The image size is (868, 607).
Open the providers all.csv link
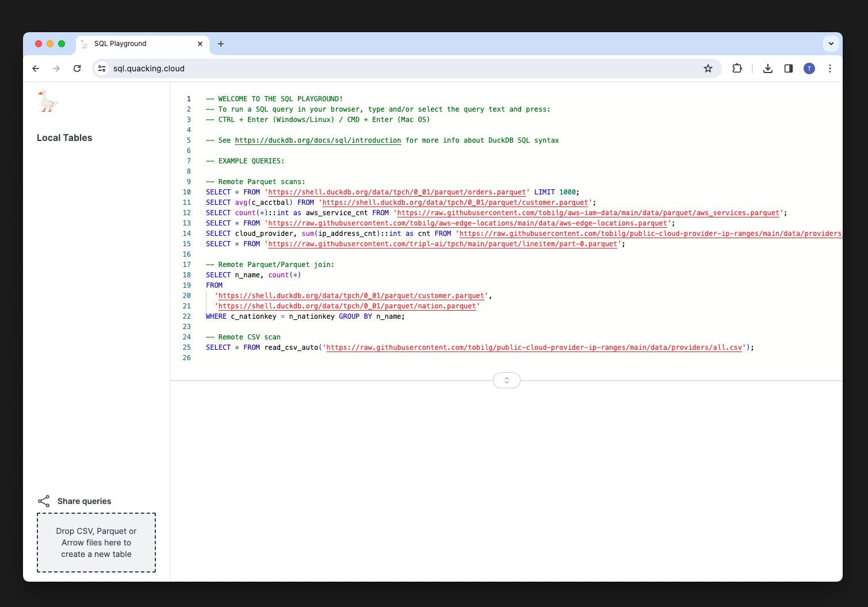coord(534,348)
